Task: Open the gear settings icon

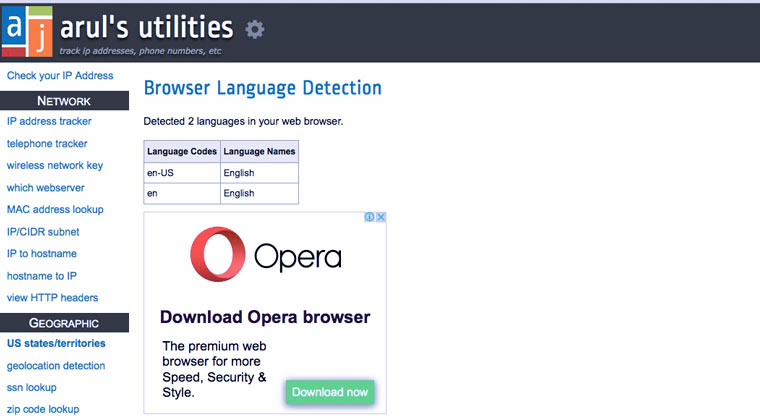Action: 254,30
